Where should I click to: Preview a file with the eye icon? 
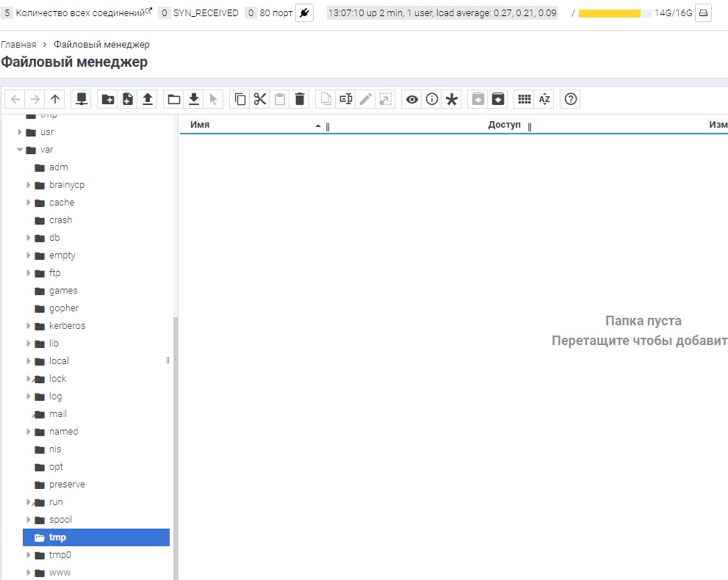coord(411,98)
